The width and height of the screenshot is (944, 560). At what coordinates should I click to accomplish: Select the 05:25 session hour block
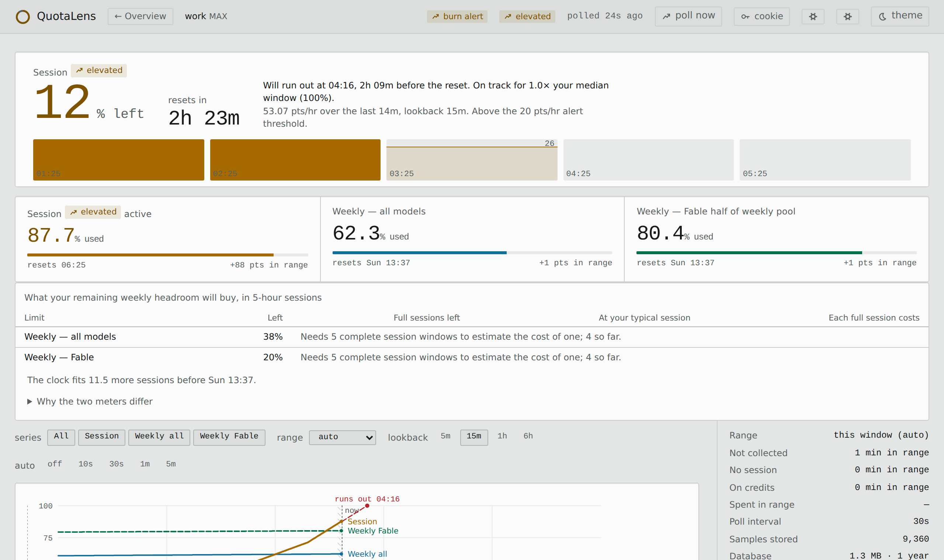click(825, 160)
